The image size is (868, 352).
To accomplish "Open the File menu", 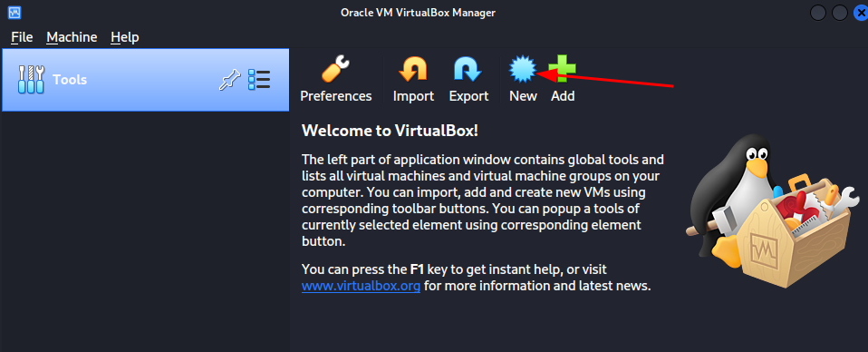I will [22, 37].
